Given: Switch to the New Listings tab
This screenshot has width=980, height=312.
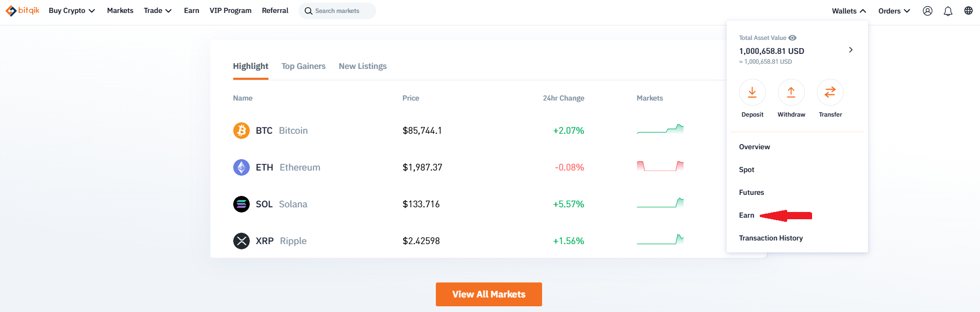Looking at the screenshot, I should click(x=363, y=66).
